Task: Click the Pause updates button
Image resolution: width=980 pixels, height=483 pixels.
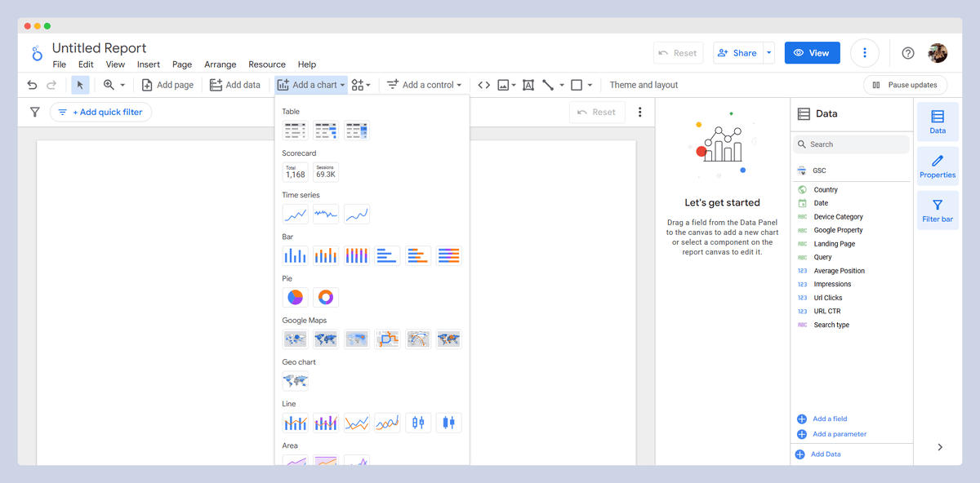Action: pyautogui.click(x=905, y=85)
